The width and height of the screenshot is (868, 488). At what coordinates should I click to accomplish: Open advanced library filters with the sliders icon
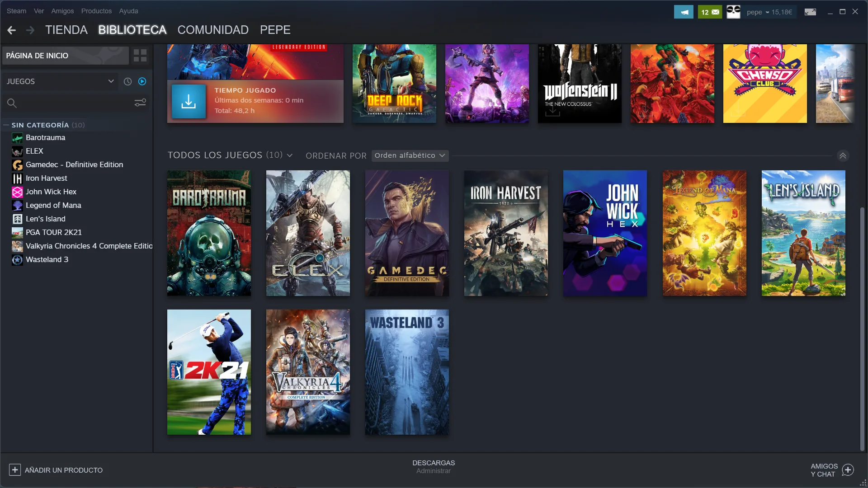[140, 103]
